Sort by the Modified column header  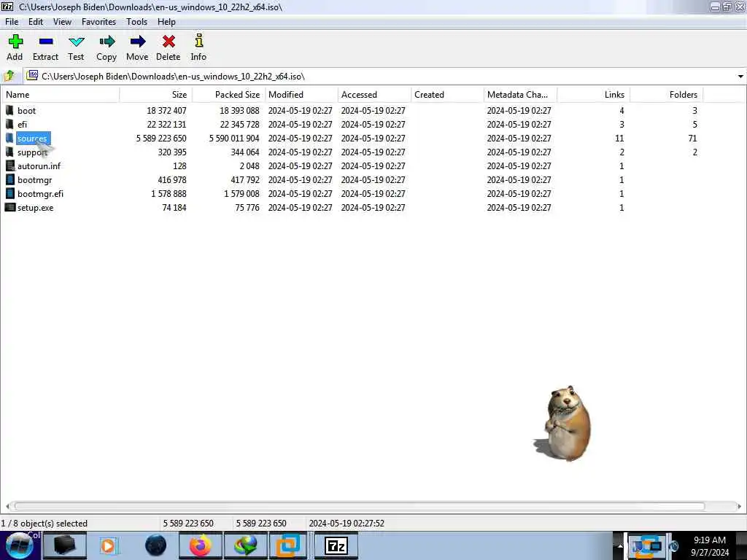pyautogui.click(x=301, y=95)
